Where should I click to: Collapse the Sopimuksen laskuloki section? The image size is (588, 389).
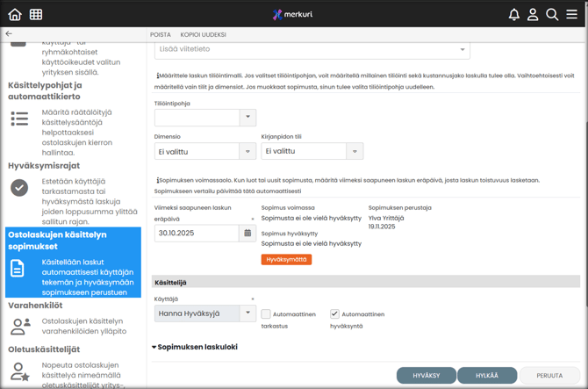pyautogui.click(x=154, y=347)
